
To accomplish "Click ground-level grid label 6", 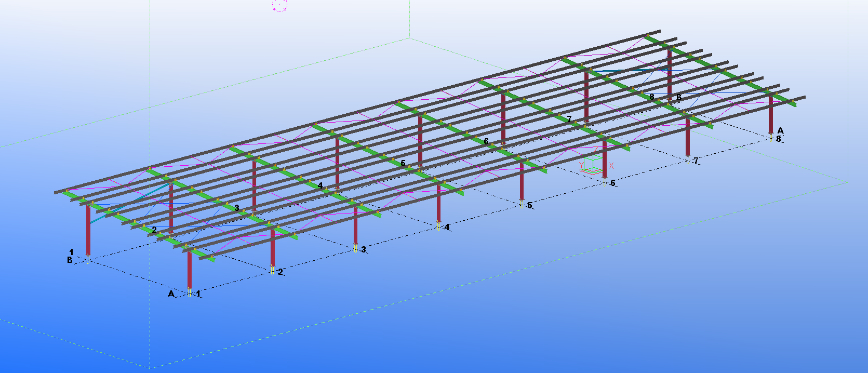I will [x=613, y=183].
